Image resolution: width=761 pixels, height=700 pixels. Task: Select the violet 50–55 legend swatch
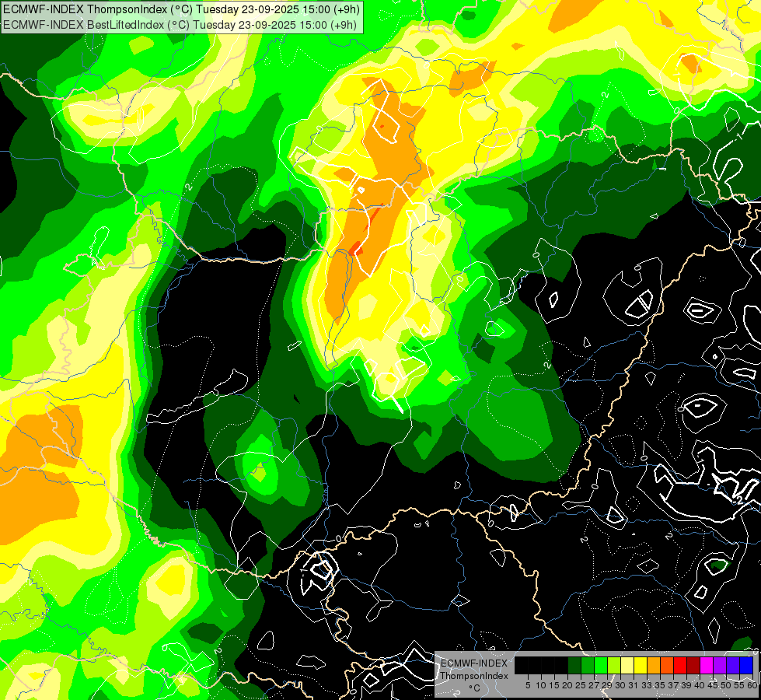point(733,665)
